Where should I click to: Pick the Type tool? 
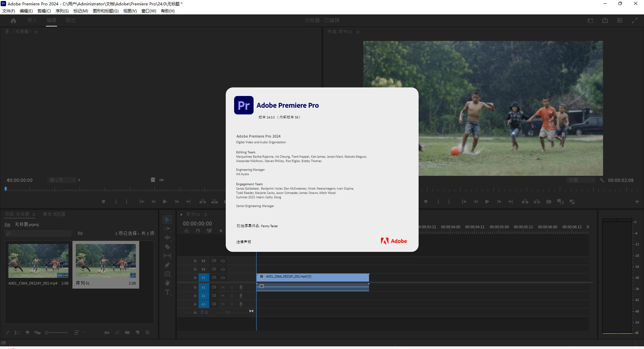tap(167, 292)
